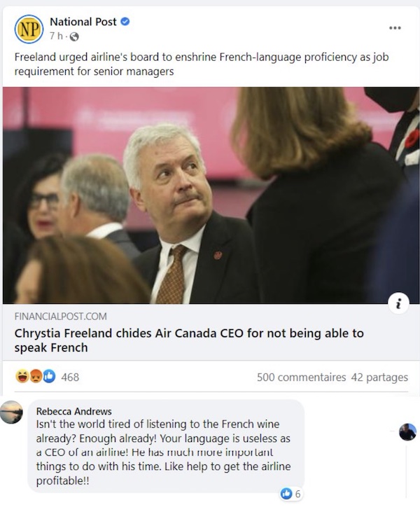Open the National Post page name
This screenshot has width=420, height=519.
coord(83,22)
